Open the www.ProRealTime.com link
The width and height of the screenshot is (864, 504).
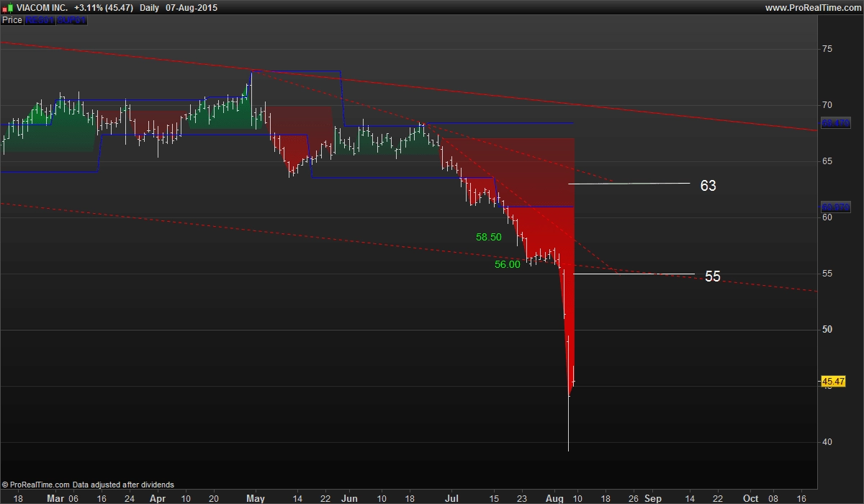tap(813, 8)
